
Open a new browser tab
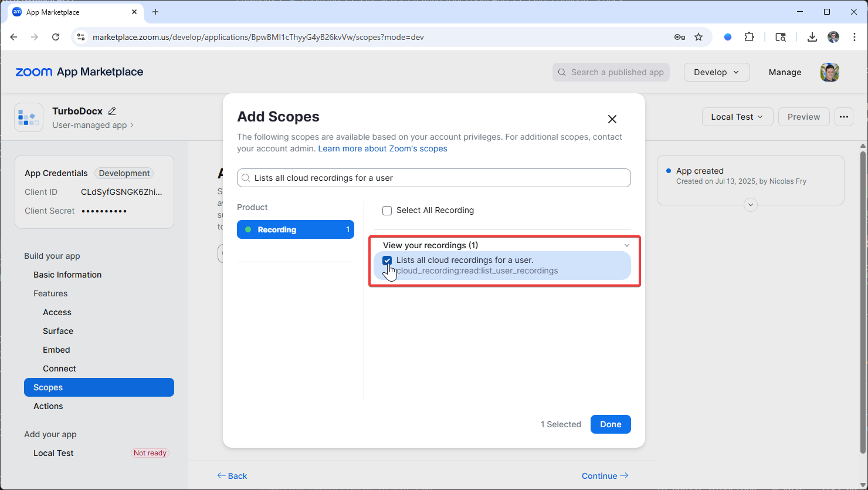[x=155, y=12]
